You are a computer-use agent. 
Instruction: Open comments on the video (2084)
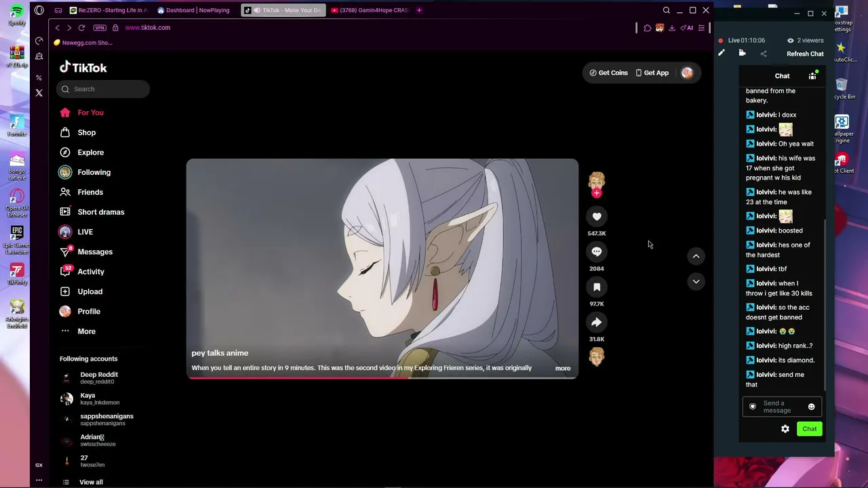pos(597,252)
